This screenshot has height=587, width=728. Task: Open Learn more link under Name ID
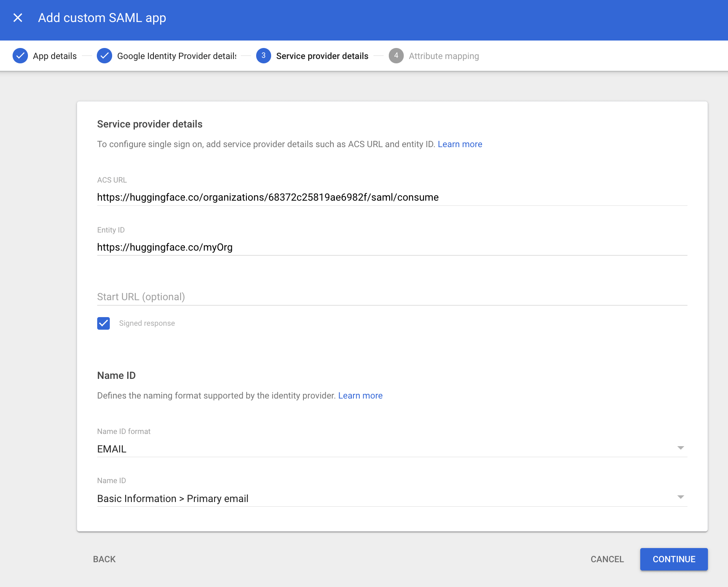point(360,395)
